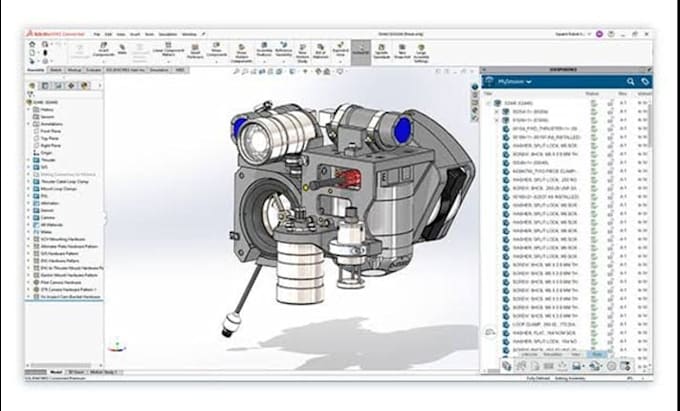Click Update SpeedPak in the ribbon

tap(381, 51)
